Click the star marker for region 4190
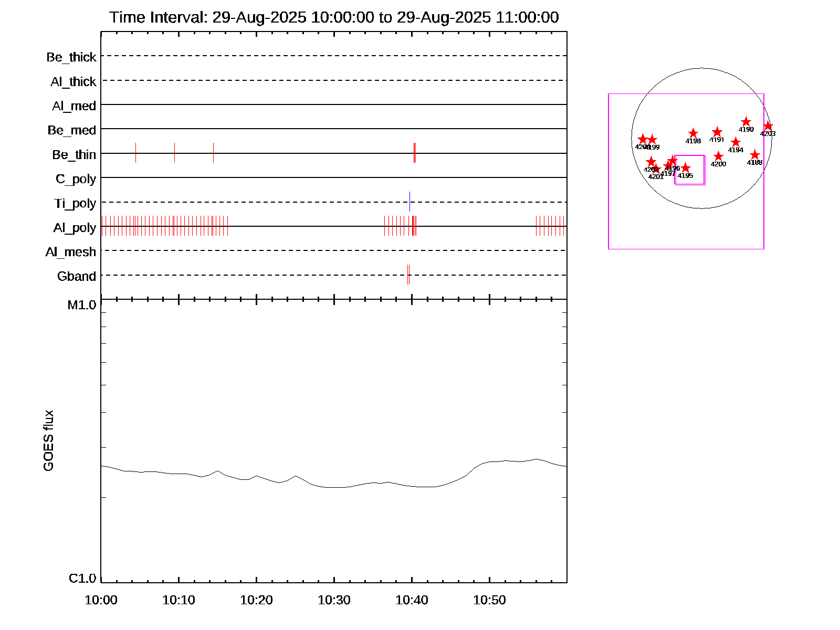Viewport: 840px width, 630px height. (x=746, y=122)
